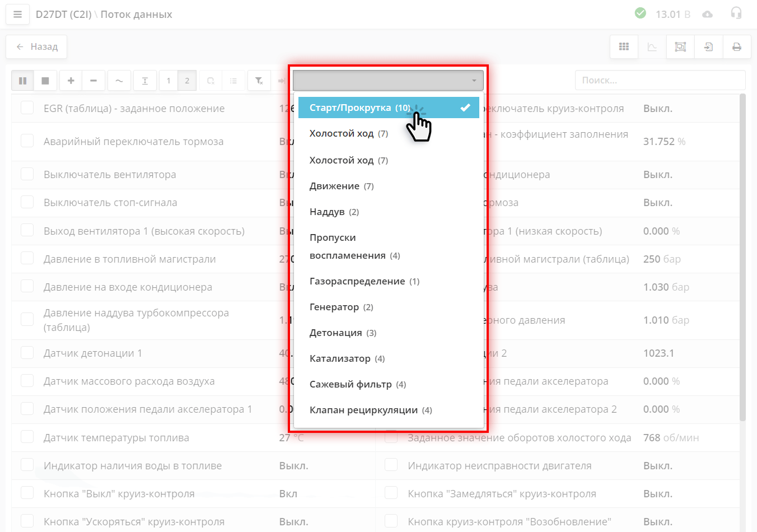The image size is (757, 532).
Task: Go back with the Назад button
Action: pos(37,47)
